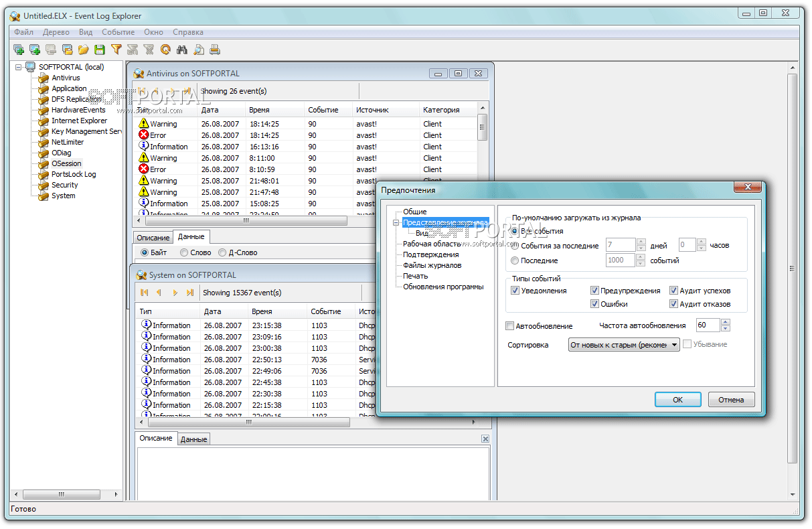Click the folder icon beside Antivirus log
This screenshot has height=529, width=812.
pos(44,78)
